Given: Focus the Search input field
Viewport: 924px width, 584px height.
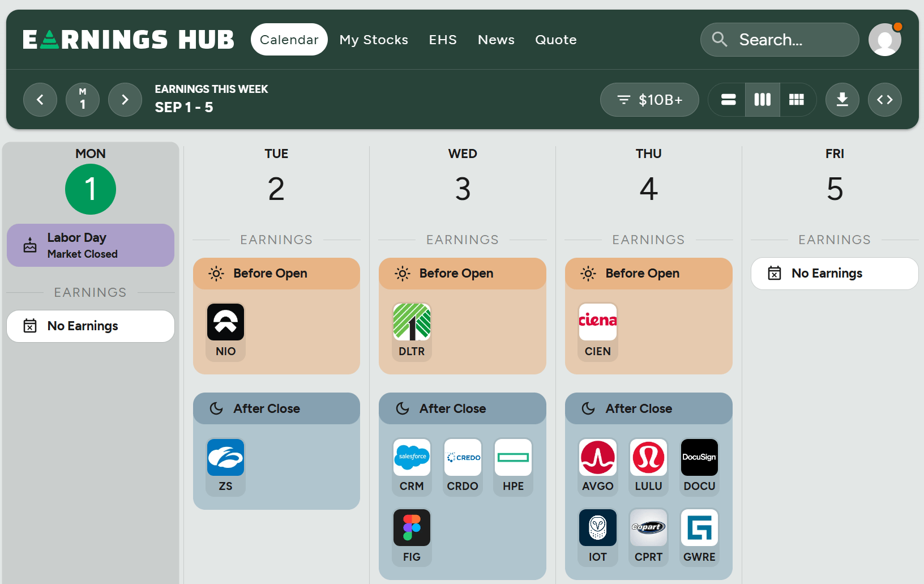Looking at the screenshot, I should point(780,40).
